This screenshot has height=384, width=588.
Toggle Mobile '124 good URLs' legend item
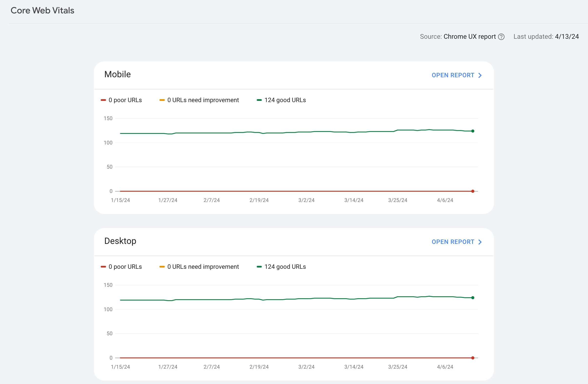coord(281,100)
